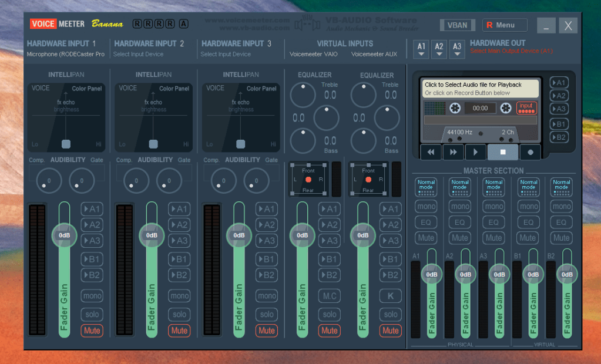Route the cassette recorder to A3
This screenshot has width=601, height=364.
tap(559, 109)
